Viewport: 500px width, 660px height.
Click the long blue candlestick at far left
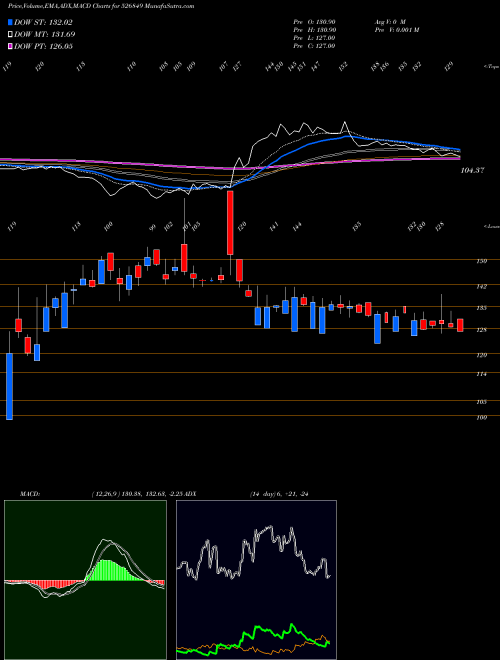click(9, 386)
